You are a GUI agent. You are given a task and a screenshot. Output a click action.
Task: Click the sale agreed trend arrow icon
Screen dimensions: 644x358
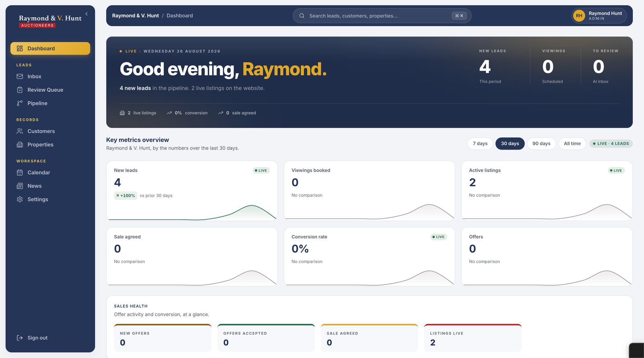point(221,113)
